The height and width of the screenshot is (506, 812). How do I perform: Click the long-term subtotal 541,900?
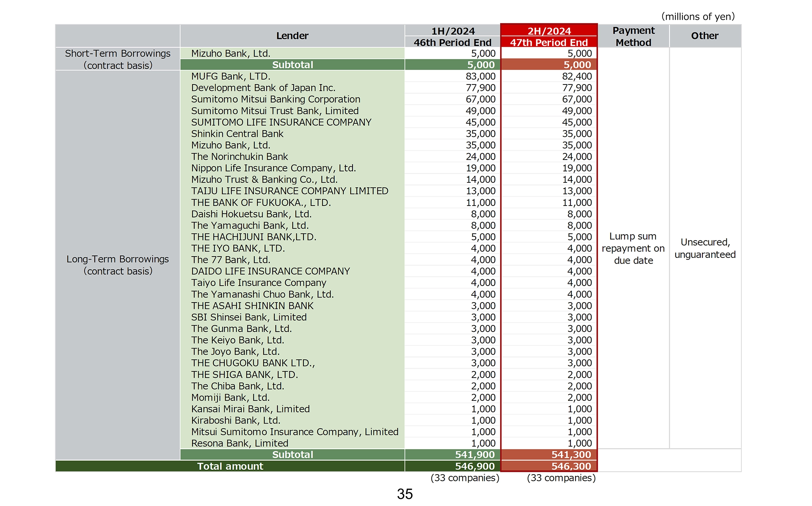click(475, 455)
